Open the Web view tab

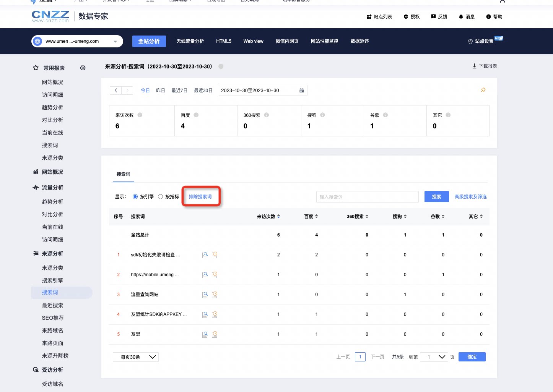click(x=254, y=41)
